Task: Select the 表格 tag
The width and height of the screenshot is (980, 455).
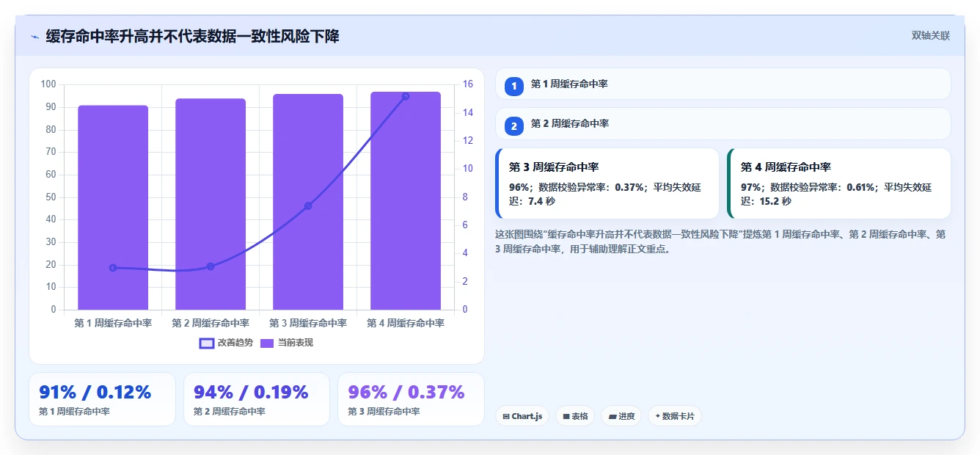Action: [575, 416]
